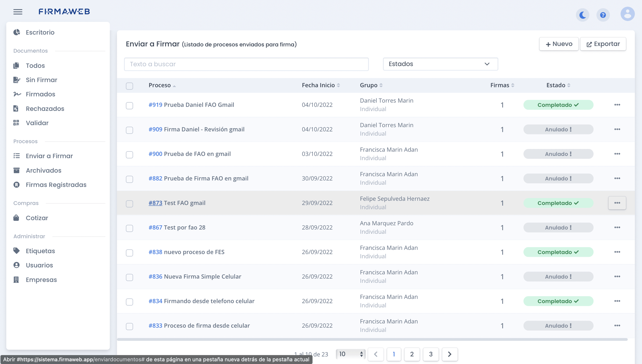Select checkbox for Test FAO gmail
This screenshot has height=364, width=642.
(129, 204)
